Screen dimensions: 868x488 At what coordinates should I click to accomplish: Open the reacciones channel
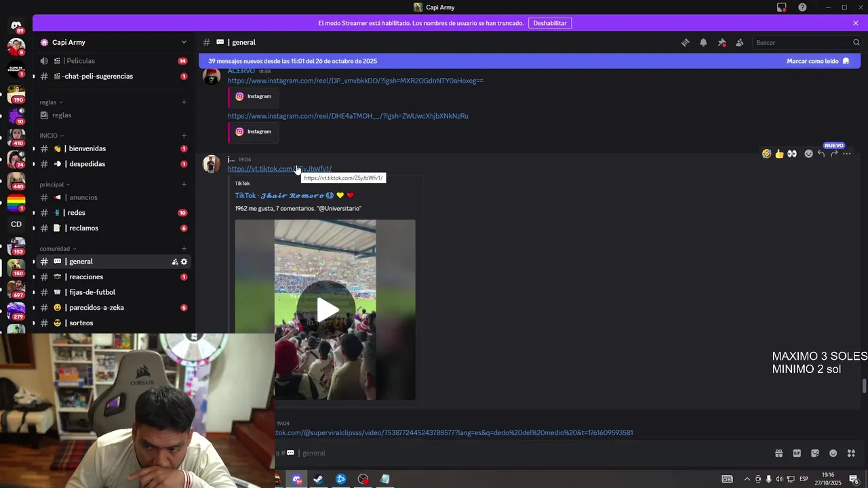[113, 277]
